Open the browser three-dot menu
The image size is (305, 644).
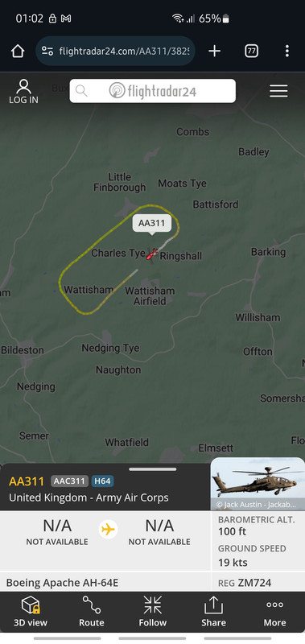pos(287,51)
